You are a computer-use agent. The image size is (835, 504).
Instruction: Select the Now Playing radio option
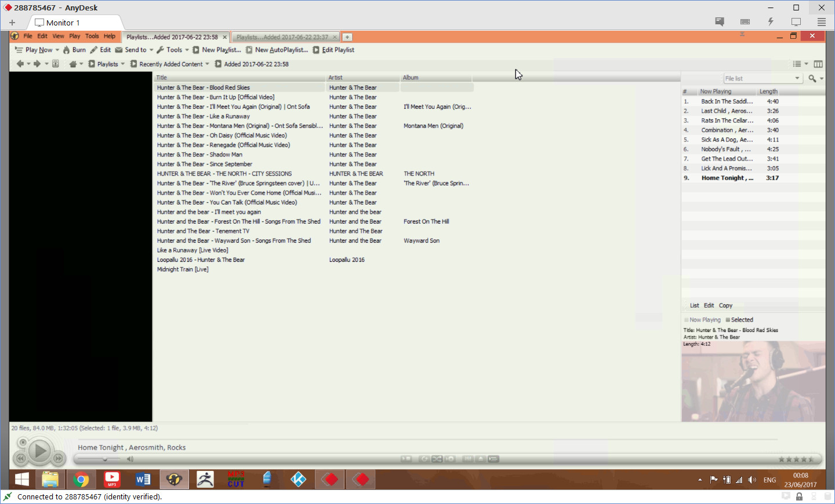pos(687,320)
